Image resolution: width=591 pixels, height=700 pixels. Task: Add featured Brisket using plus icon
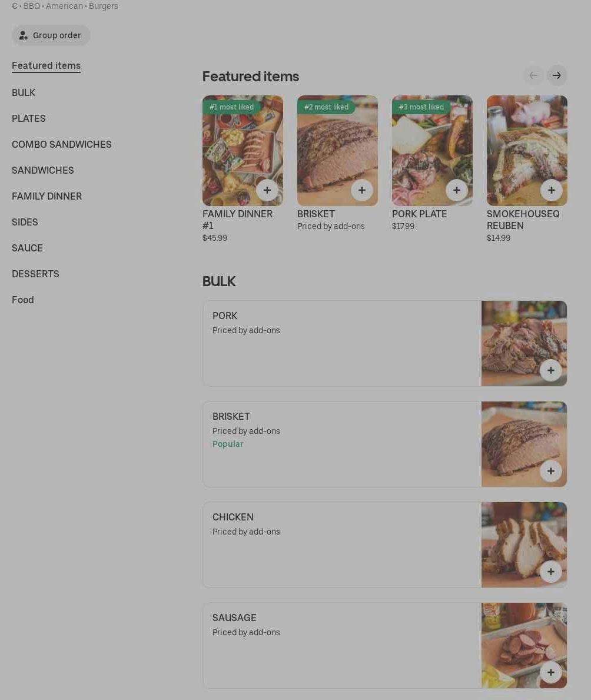362,190
